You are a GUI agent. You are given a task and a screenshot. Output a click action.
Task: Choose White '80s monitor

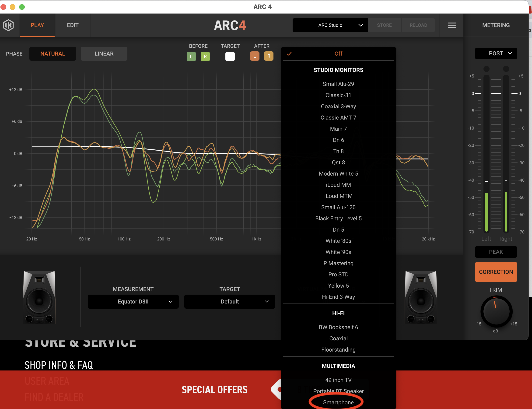point(338,241)
